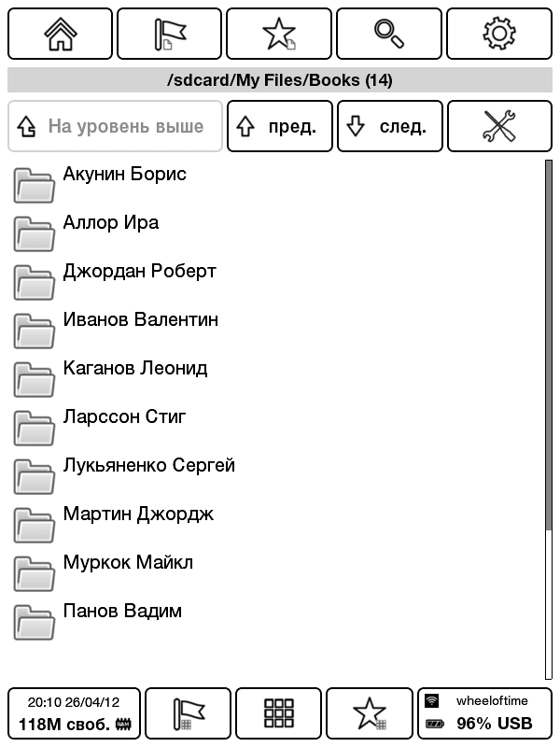Screen dimensions: 560x747
Task: Open the Акунин Борис folder
Action: pos(276,184)
